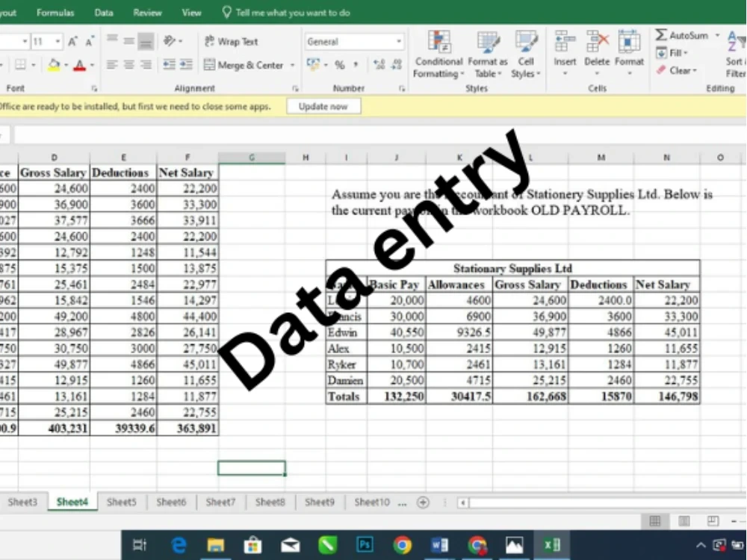Open Merge & Center dropdown arrow
This screenshot has width=747, height=560.
point(292,65)
